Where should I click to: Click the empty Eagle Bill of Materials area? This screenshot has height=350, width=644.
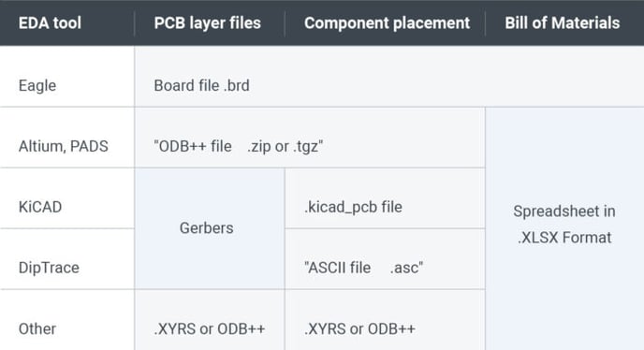[564, 77]
